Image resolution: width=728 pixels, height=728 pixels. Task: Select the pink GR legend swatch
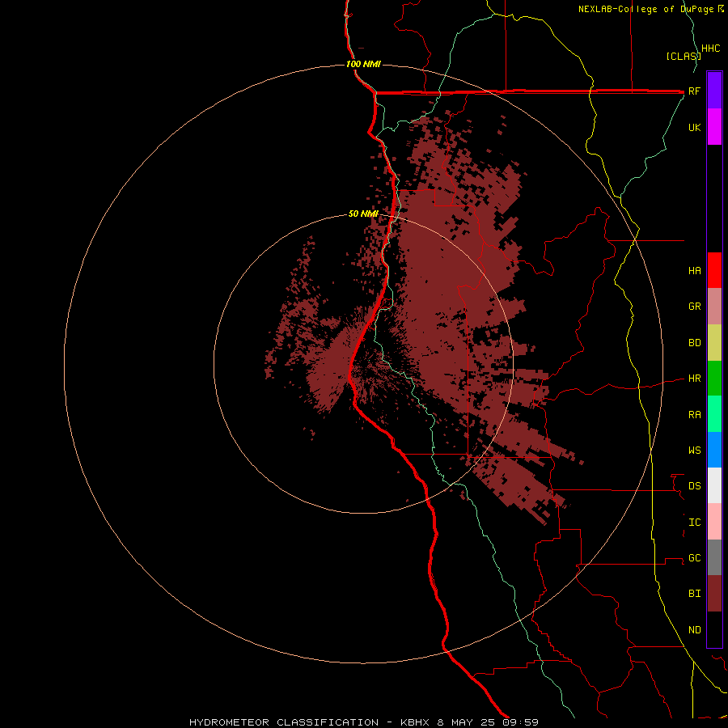click(x=714, y=307)
